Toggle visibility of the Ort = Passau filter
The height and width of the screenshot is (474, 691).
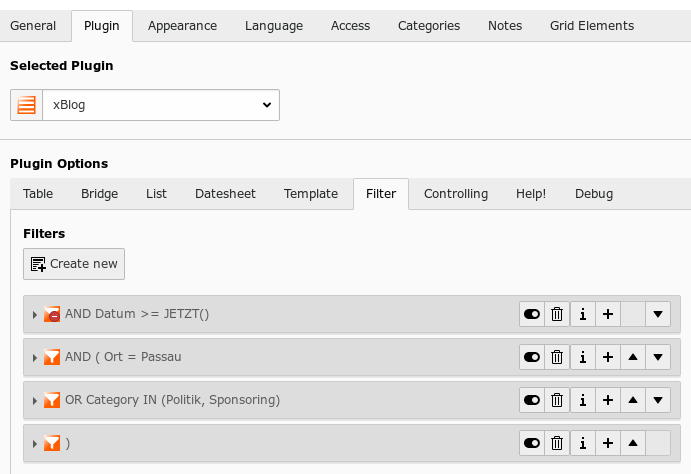click(x=532, y=357)
